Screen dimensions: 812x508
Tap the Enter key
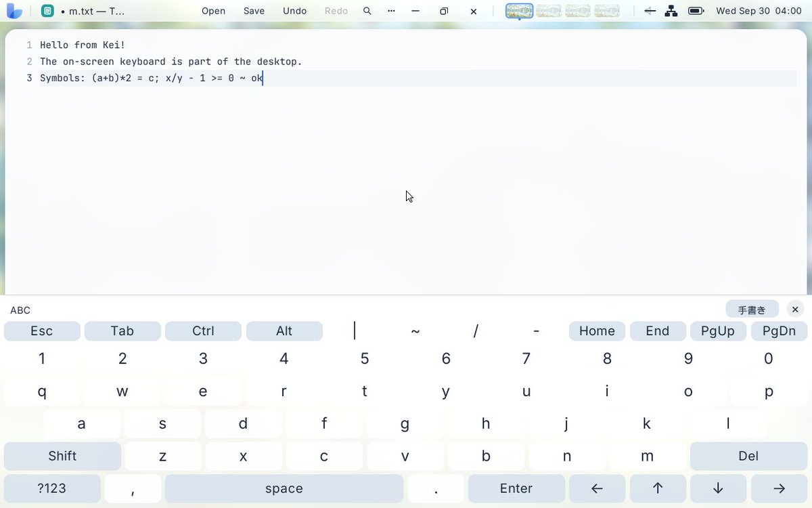pos(516,488)
